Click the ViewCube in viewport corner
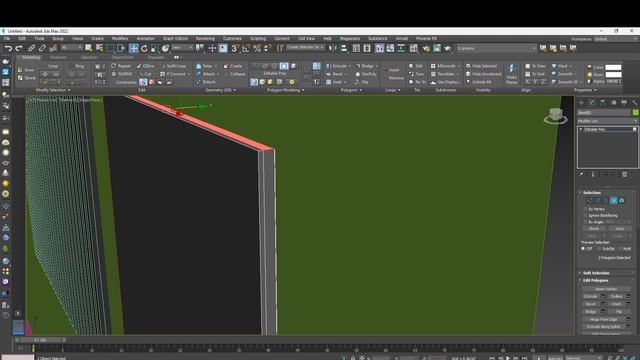The width and height of the screenshot is (640, 360). pos(556,116)
